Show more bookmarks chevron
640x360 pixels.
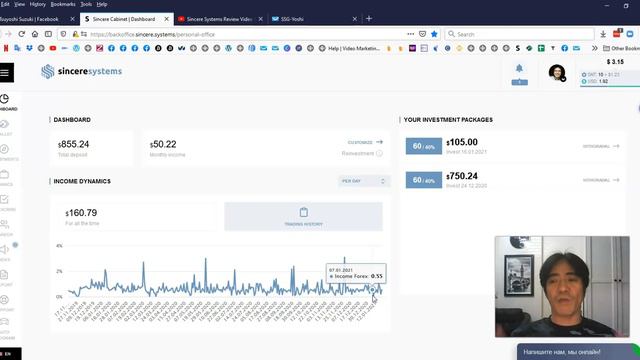[595, 48]
